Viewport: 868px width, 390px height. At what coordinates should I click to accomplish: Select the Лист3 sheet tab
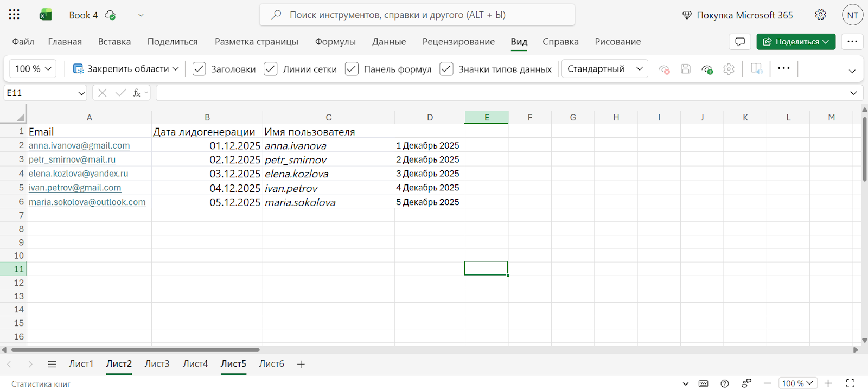(x=157, y=363)
